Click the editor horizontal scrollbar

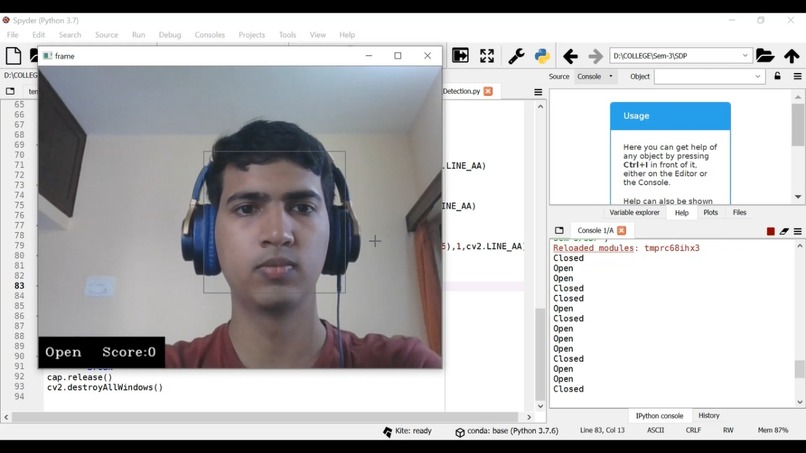tap(264, 417)
